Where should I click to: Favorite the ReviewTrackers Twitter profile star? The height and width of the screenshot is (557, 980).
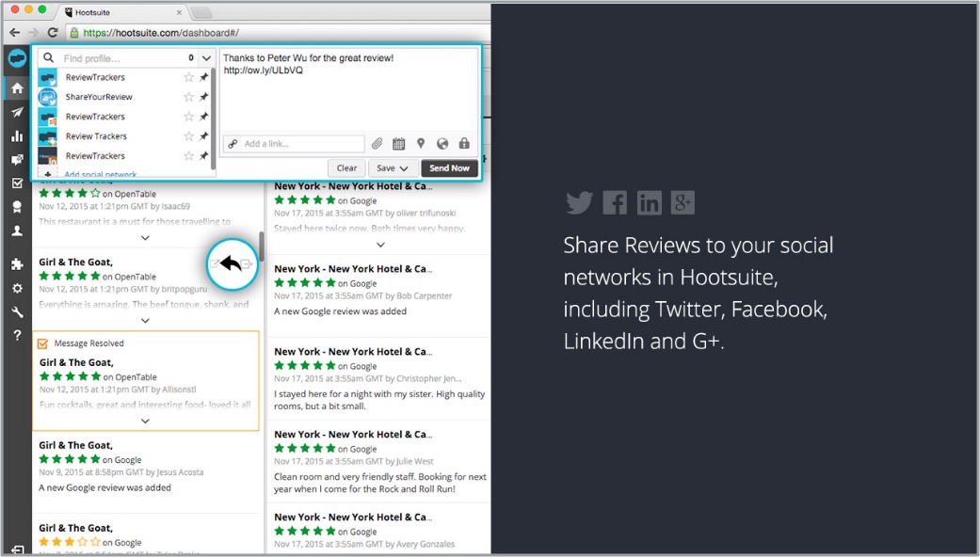pos(188,77)
